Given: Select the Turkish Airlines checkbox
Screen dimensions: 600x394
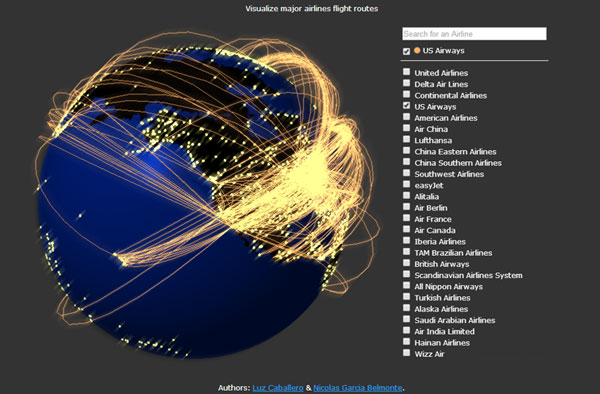Looking at the screenshot, I should pyautogui.click(x=406, y=296).
